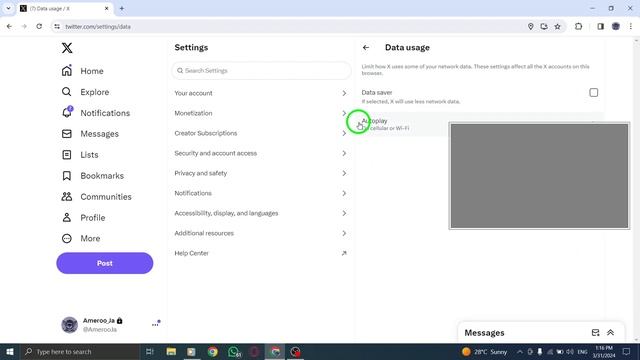Open the taskbar clock and date
This screenshot has height=360, width=640.
point(604,351)
